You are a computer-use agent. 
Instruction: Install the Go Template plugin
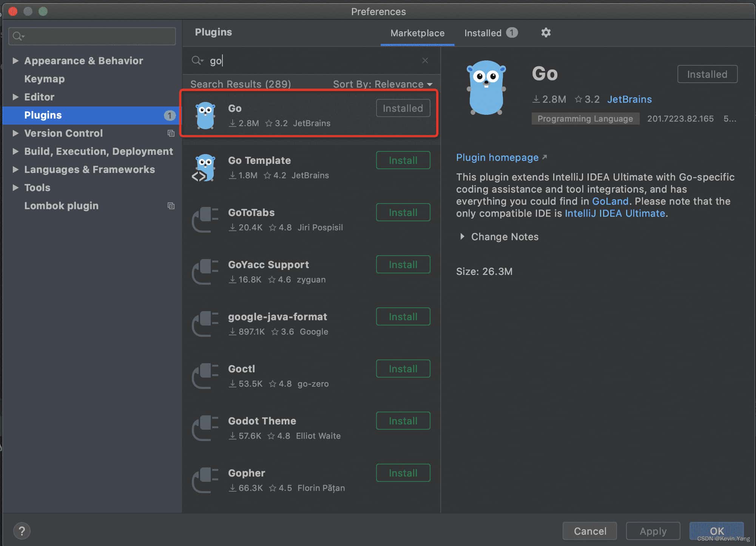[403, 160]
